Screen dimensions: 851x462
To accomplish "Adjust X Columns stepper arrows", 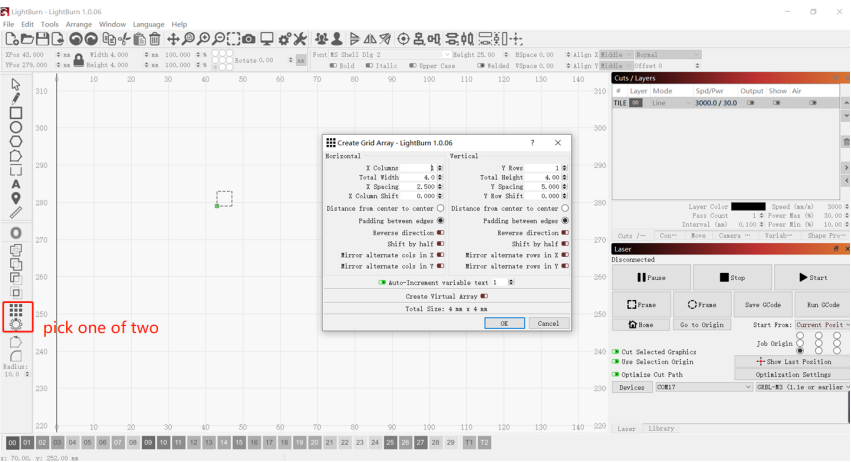I will click(x=440, y=168).
